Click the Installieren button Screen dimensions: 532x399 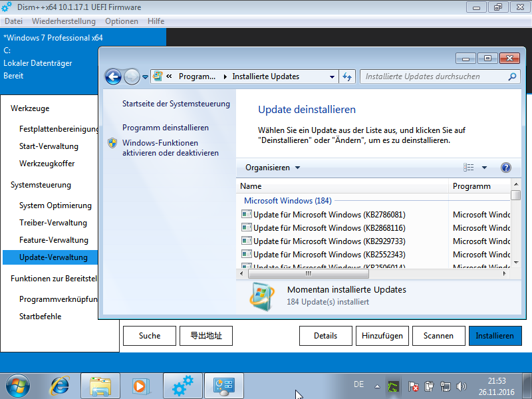[x=495, y=336]
